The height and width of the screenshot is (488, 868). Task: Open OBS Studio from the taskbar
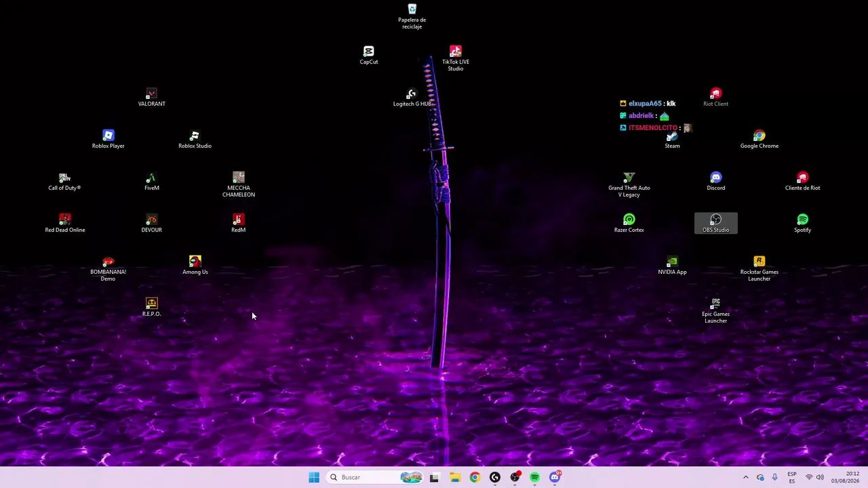pos(515,477)
